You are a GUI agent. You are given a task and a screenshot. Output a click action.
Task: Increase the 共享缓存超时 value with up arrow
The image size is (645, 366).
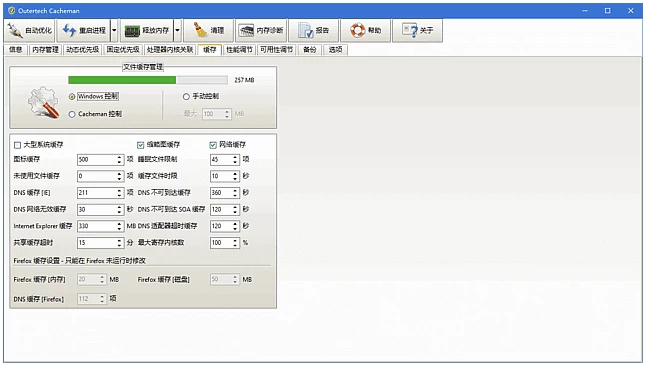(120, 240)
